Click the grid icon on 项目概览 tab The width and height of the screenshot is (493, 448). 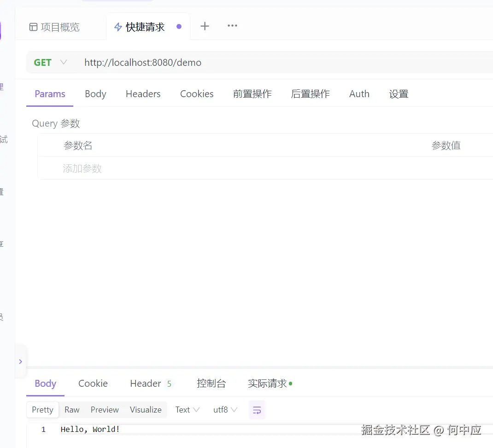[33, 27]
